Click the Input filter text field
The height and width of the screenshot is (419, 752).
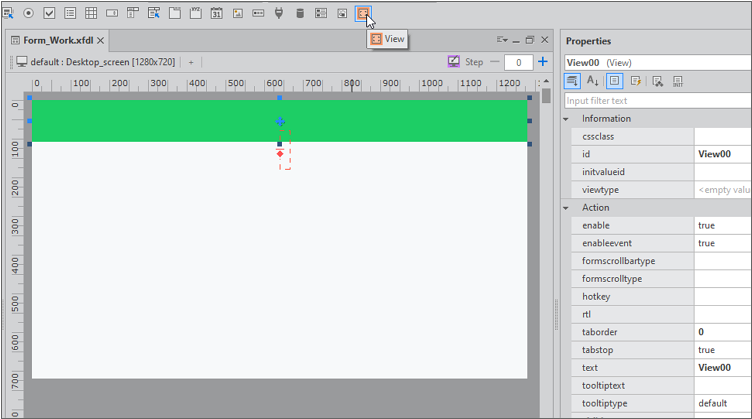tap(655, 101)
